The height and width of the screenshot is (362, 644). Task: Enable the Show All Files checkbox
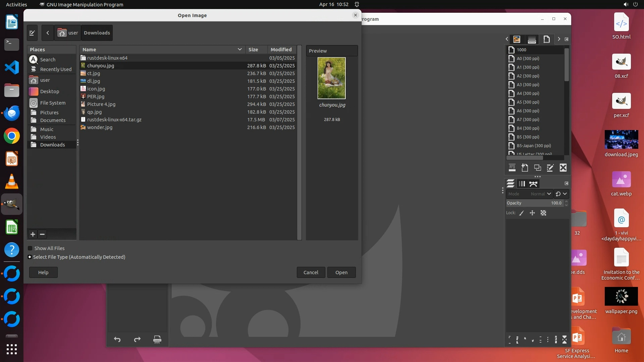coord(30,248)
